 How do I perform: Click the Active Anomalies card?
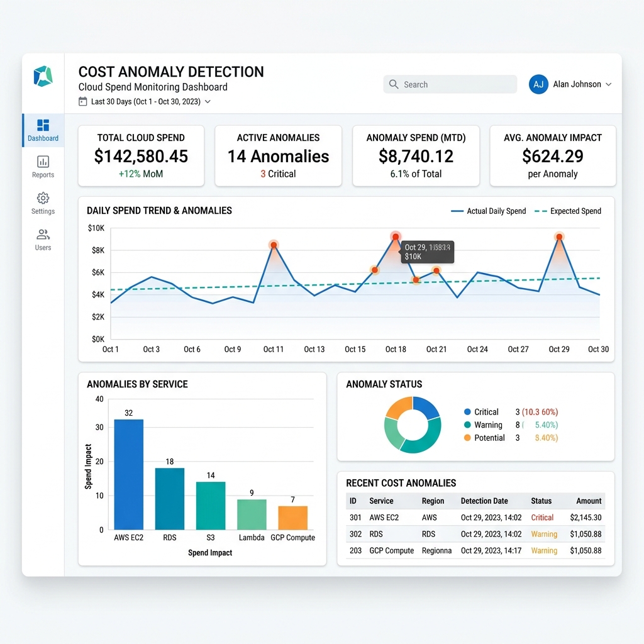278,156
